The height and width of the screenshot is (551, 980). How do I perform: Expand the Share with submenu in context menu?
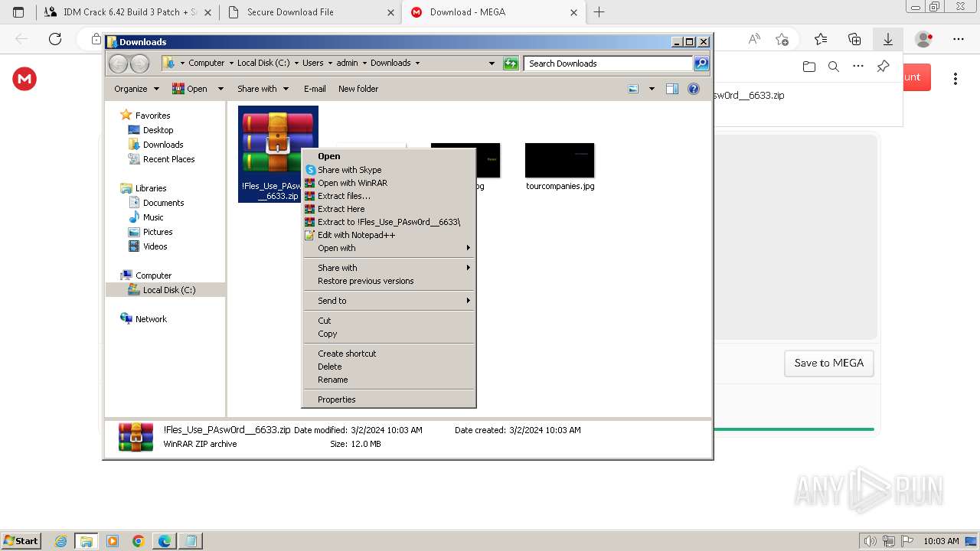click(x=389, y=268)
